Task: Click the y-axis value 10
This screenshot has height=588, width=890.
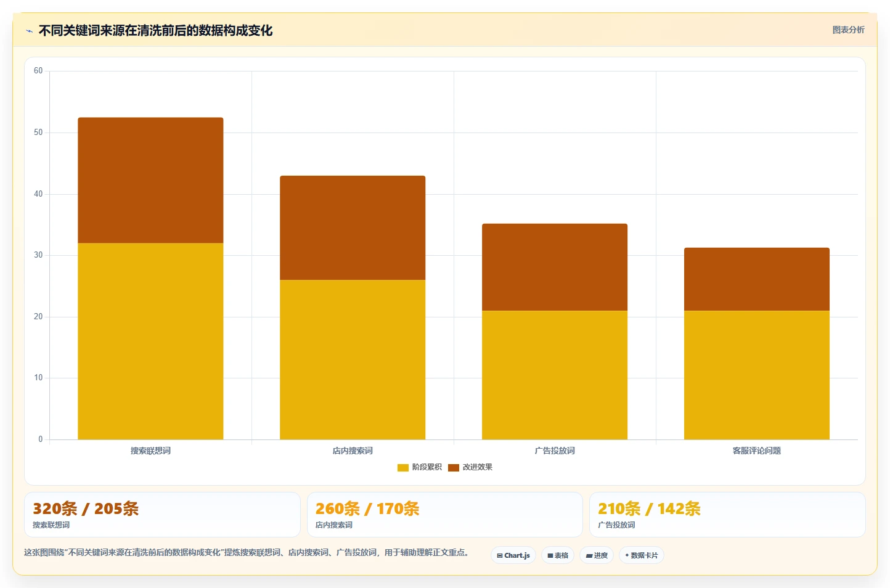Action: [x=38, y=378]
